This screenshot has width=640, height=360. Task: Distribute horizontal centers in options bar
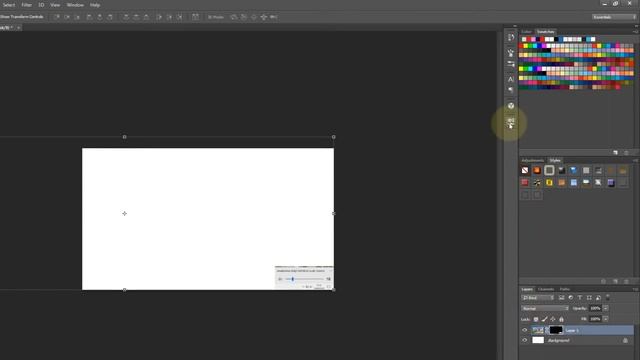click(169, 17)
